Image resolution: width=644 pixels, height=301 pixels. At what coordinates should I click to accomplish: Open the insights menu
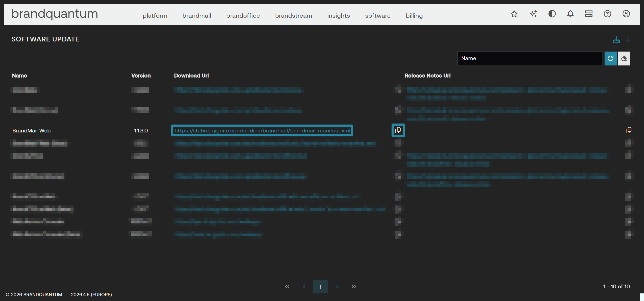point(338,16)
